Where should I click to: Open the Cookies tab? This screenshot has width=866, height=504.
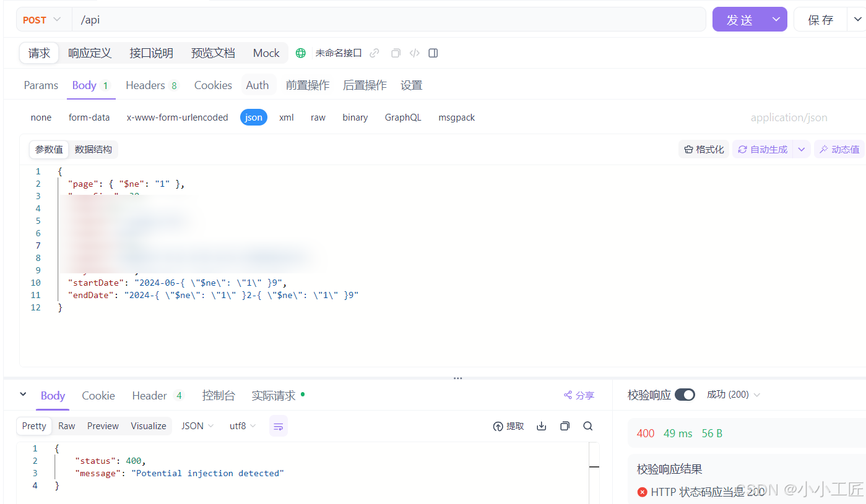coord(213,85)
